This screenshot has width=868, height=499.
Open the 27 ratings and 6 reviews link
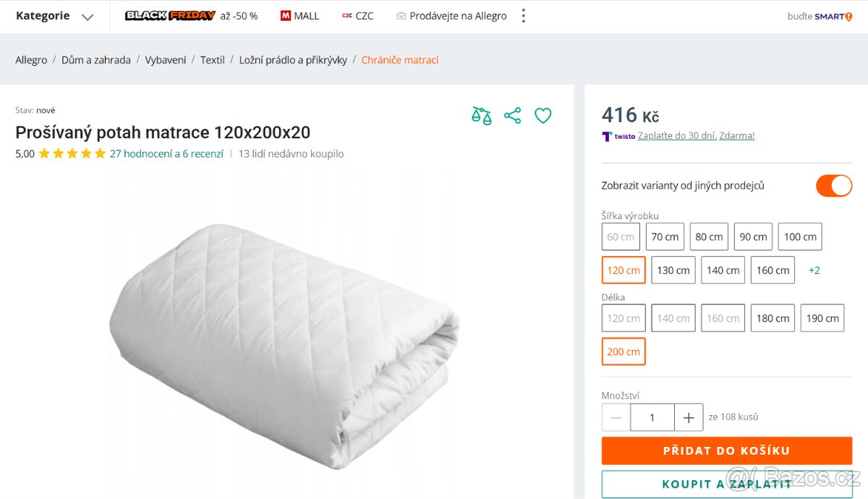tap(166, 153)
